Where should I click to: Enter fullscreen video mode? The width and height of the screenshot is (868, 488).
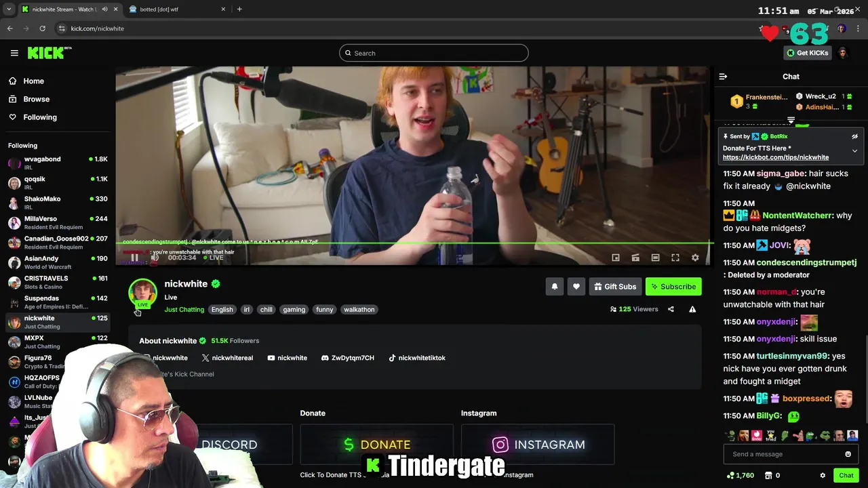click(x=675, y=258)
